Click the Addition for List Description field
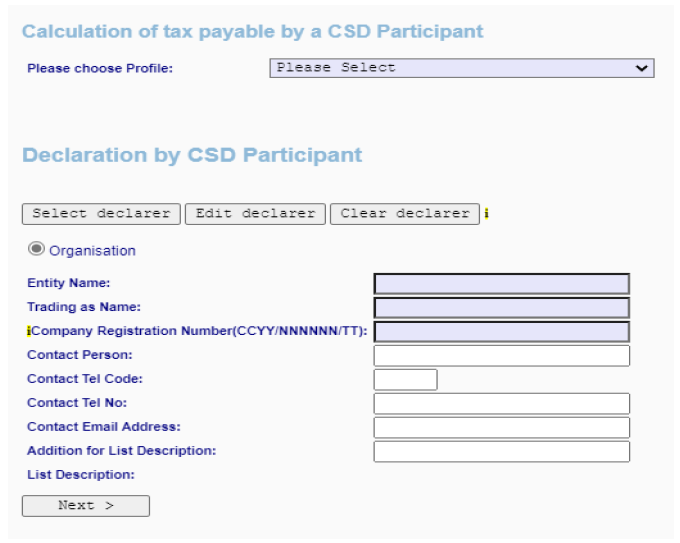 502,451
